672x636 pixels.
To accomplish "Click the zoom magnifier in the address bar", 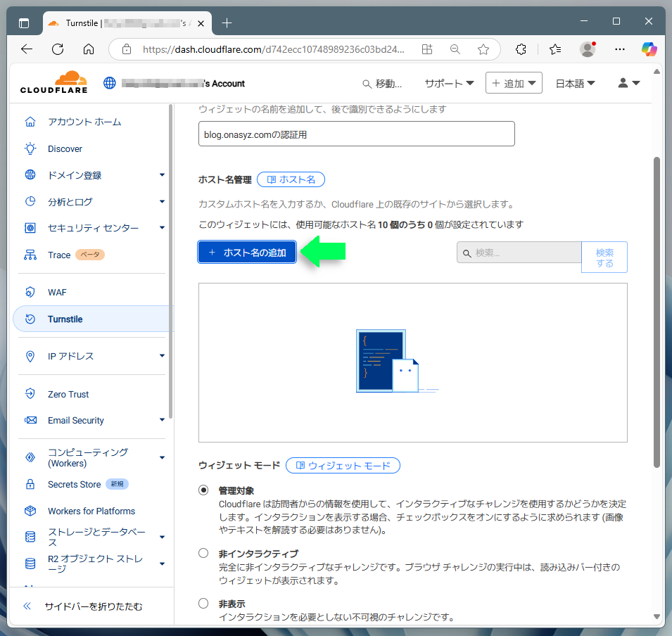I will click(455, 49).
